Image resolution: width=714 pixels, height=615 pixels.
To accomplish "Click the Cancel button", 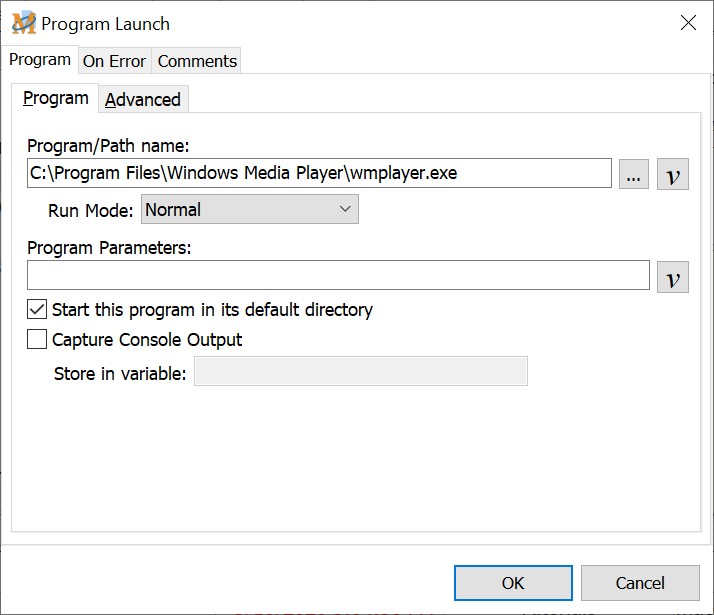I will click(640, 583).
